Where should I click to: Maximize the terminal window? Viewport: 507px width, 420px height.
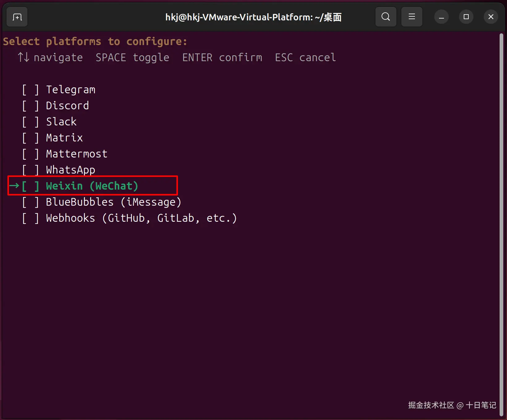point(466,17)
